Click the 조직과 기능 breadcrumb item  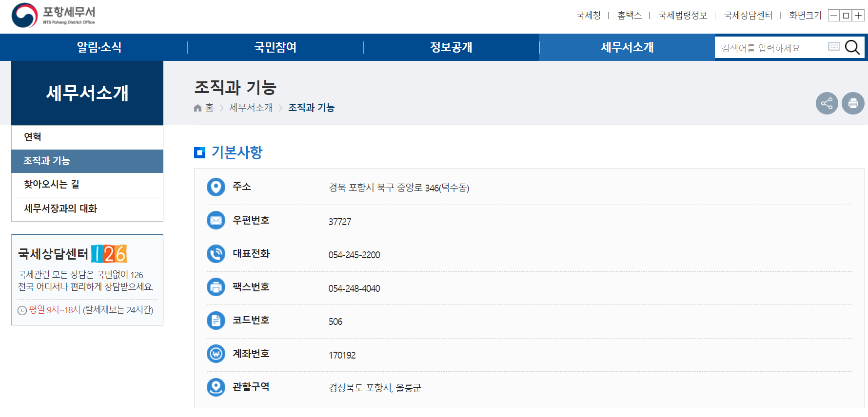311,108
